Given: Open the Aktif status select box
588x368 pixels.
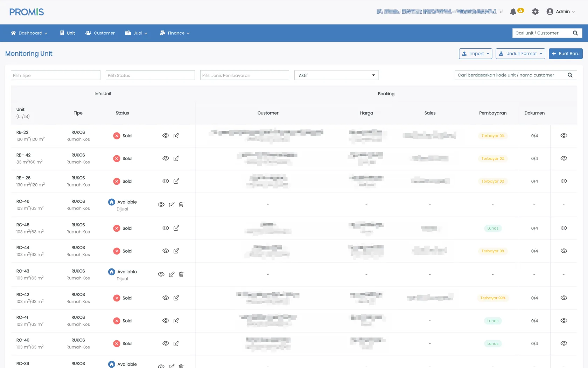Looking at the screenshot, I should pos(337,75).
